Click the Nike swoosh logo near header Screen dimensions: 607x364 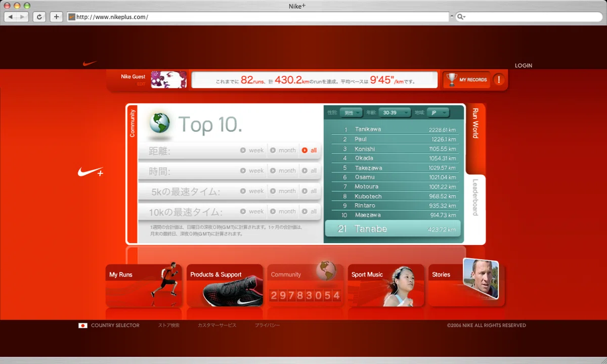click(x=90, y=64)
